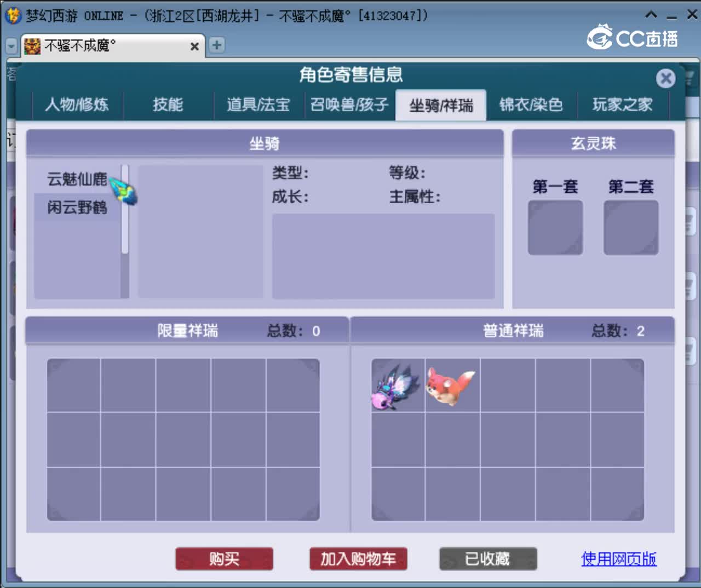Open the 使用网页版 link
Viewport: 701px width, 588px height.
pos(619,559)
